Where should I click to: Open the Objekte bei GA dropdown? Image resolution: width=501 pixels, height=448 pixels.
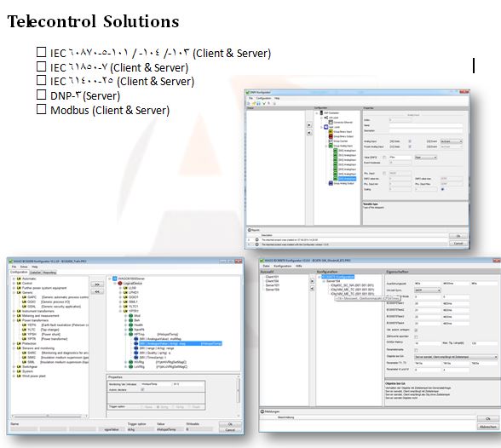pyautogui.click(x=457, y=357)
